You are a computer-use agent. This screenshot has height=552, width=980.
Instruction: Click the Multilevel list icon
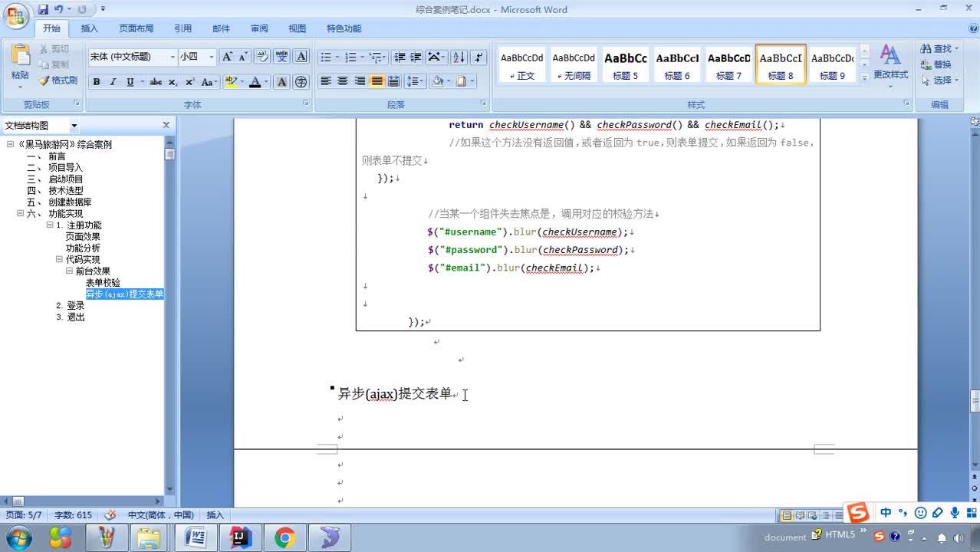click(375, 58)
